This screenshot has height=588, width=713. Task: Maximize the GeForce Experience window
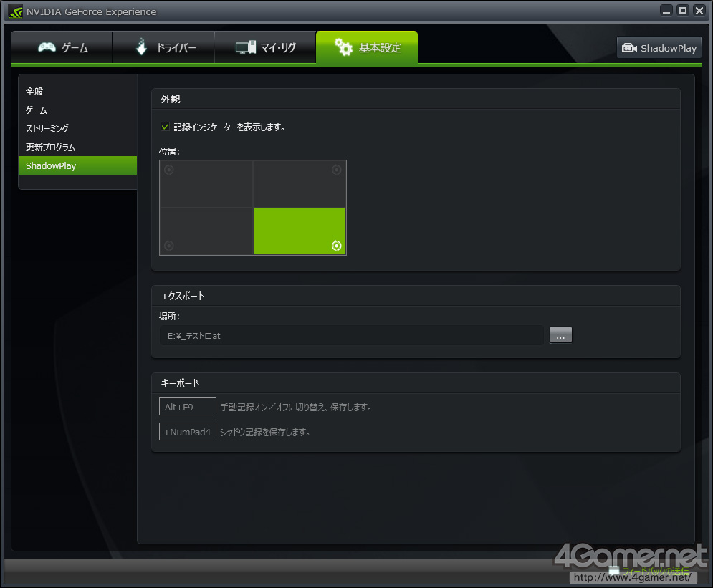[683, 11]
